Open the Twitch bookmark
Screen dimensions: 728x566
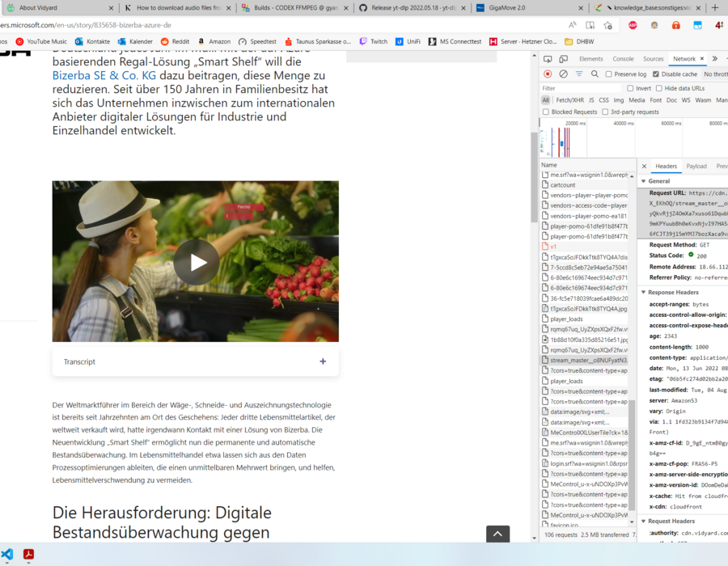(373, 41)
